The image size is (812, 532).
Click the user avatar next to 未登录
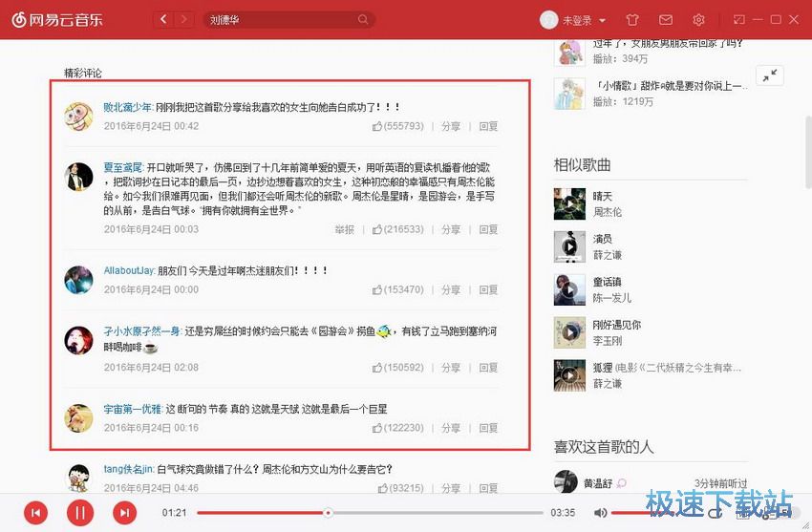548,20
